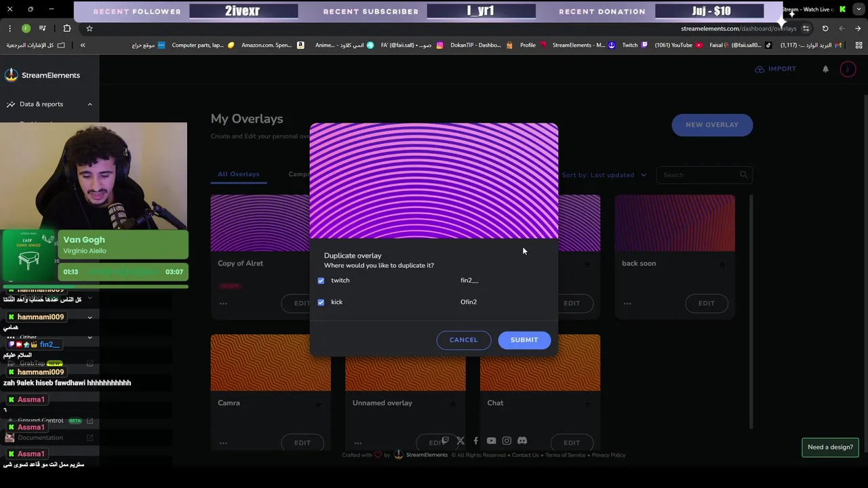Open the Documentation sidebar link

click(41, 438)
